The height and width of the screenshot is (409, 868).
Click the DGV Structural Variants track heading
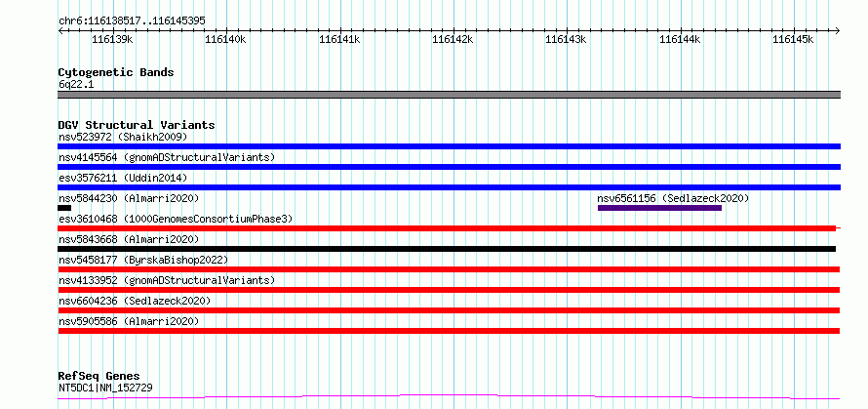point(137,125)
